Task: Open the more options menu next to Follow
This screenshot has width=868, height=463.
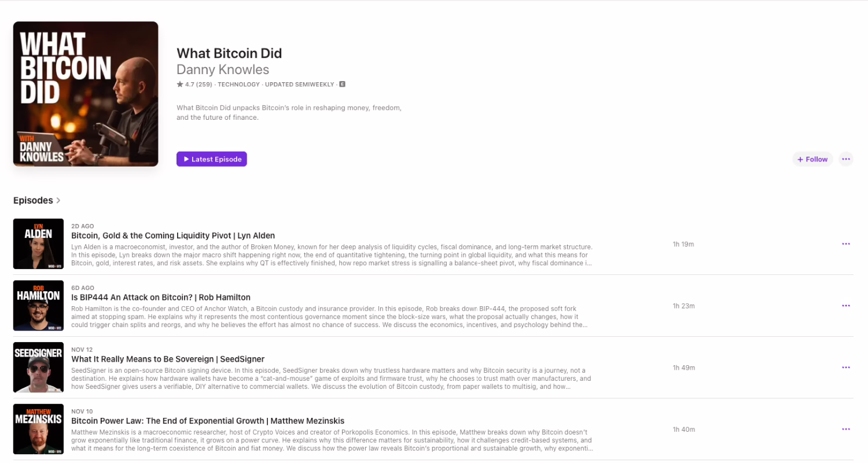Action: pos(845,159)
